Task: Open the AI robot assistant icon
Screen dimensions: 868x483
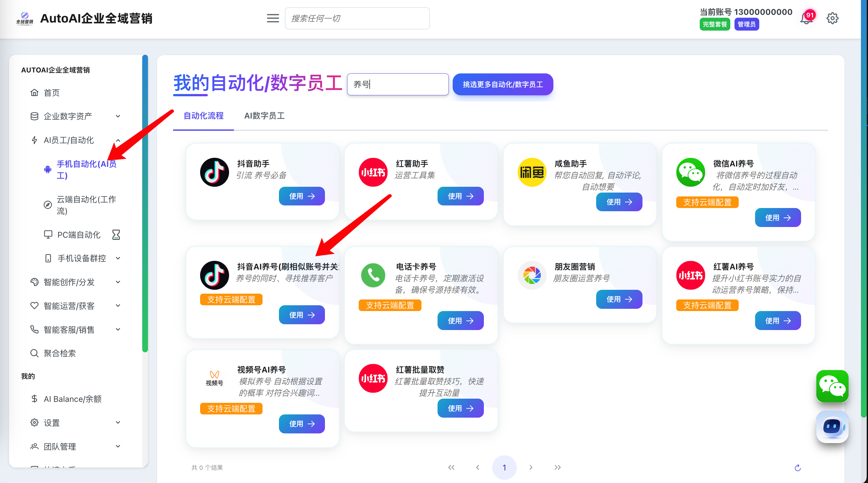Action: click(832, 427)
